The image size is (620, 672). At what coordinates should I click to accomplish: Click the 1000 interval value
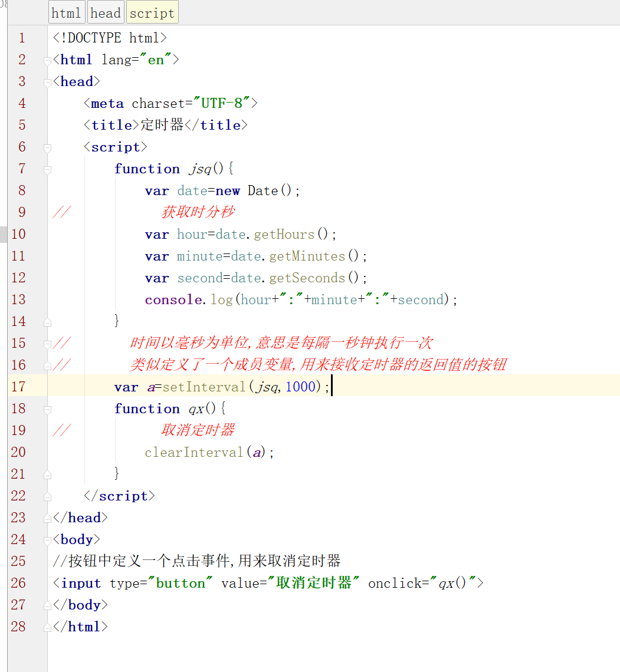(x=301, y=387)
